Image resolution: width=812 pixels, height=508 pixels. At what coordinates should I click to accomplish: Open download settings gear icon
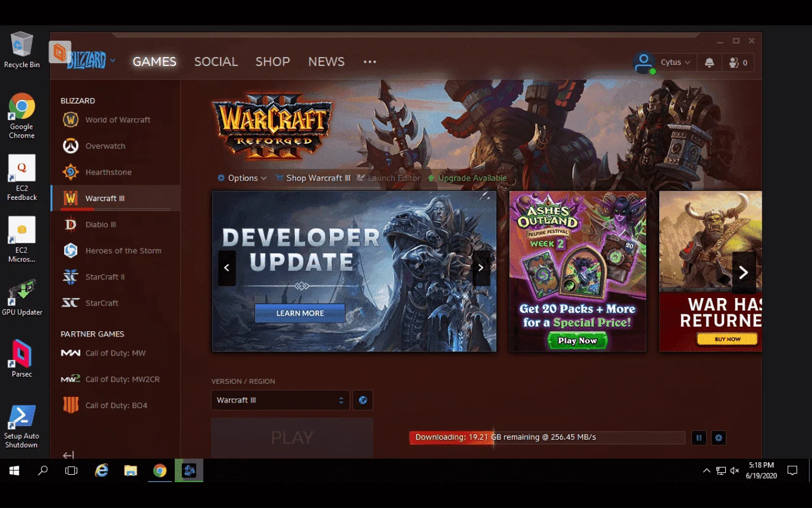click(x=718, y=437)
